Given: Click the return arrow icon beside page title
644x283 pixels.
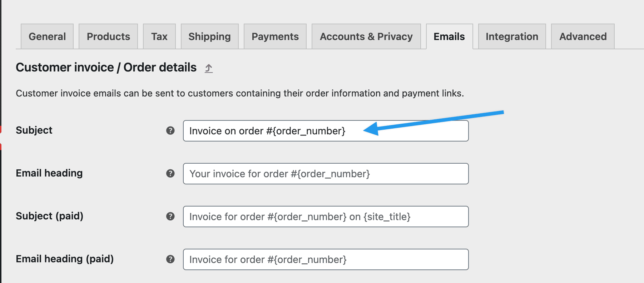Looking at the screenshot, I should click(x=209, y=68).
